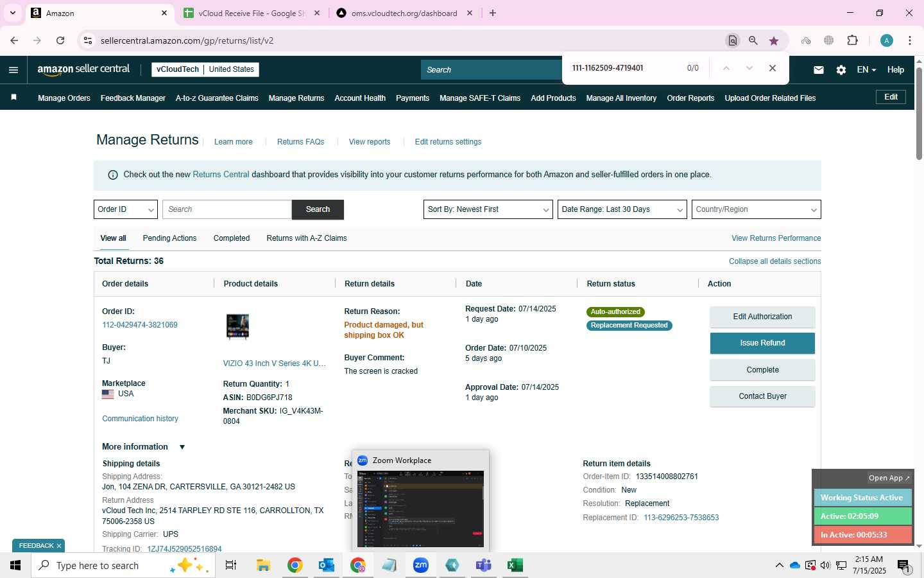Open the tab search chevron

[x=12, y=13]
